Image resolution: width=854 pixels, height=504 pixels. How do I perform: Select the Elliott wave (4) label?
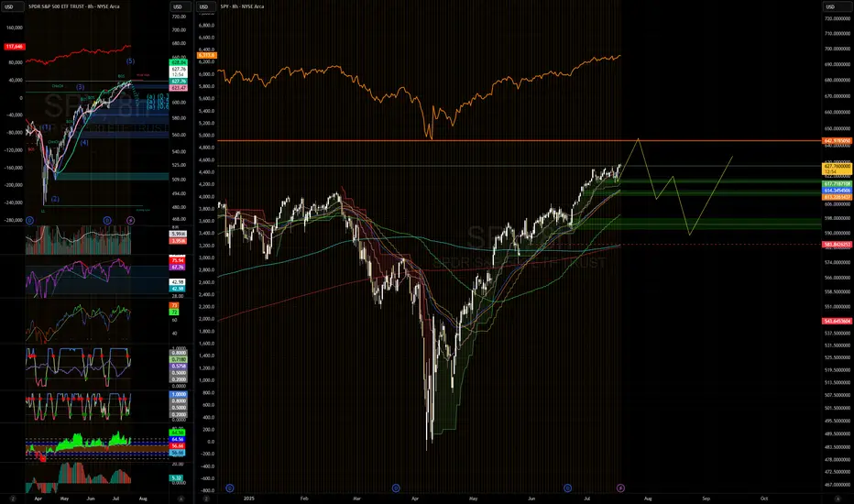click(84, 142)
